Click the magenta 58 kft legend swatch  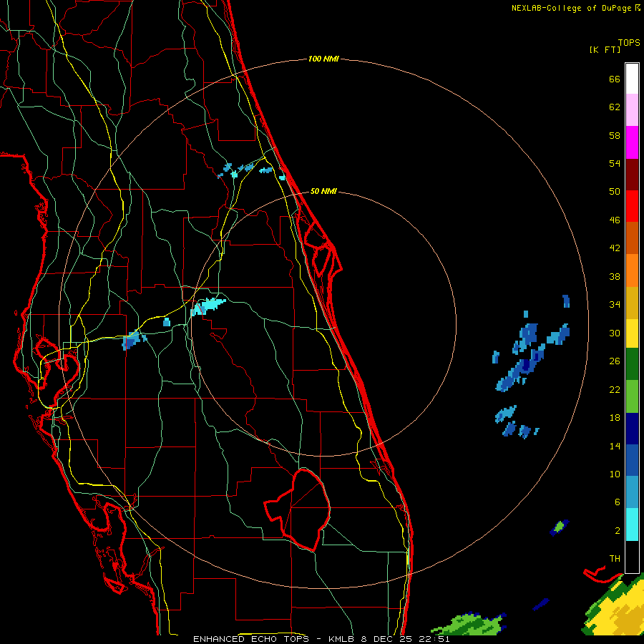[632, 142]
